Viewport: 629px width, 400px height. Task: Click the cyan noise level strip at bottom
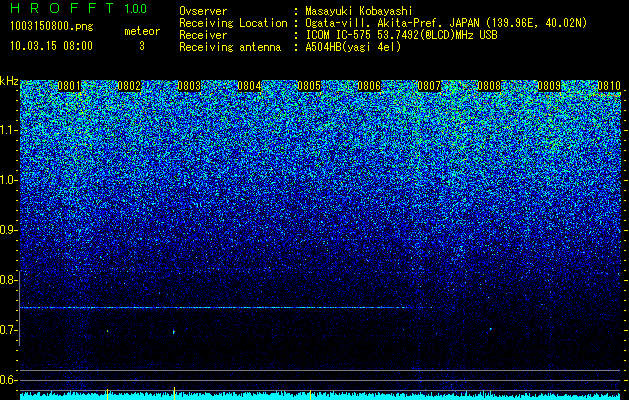coord(320,397)
